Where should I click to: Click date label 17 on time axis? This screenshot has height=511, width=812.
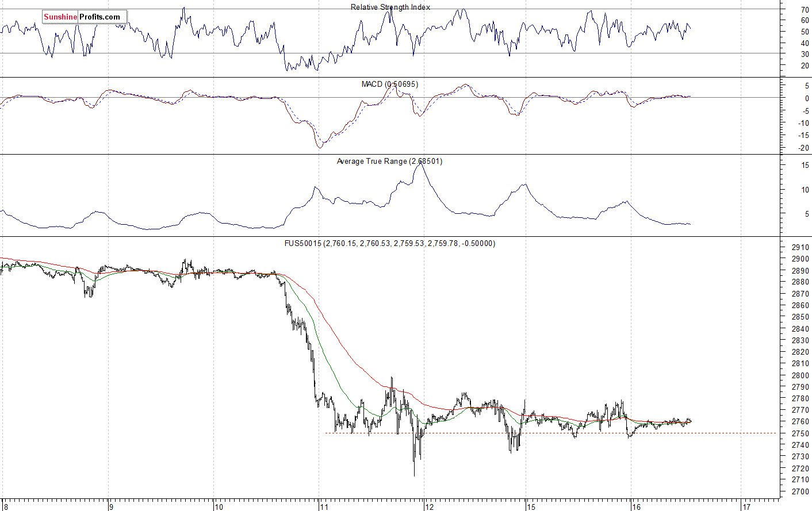pos(746,507)
